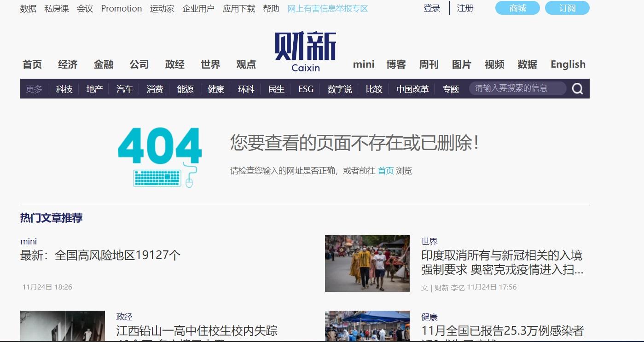This screenshot has height=342, width=644.
Task: Open the 注册 register link
Action: click(465, 8)
